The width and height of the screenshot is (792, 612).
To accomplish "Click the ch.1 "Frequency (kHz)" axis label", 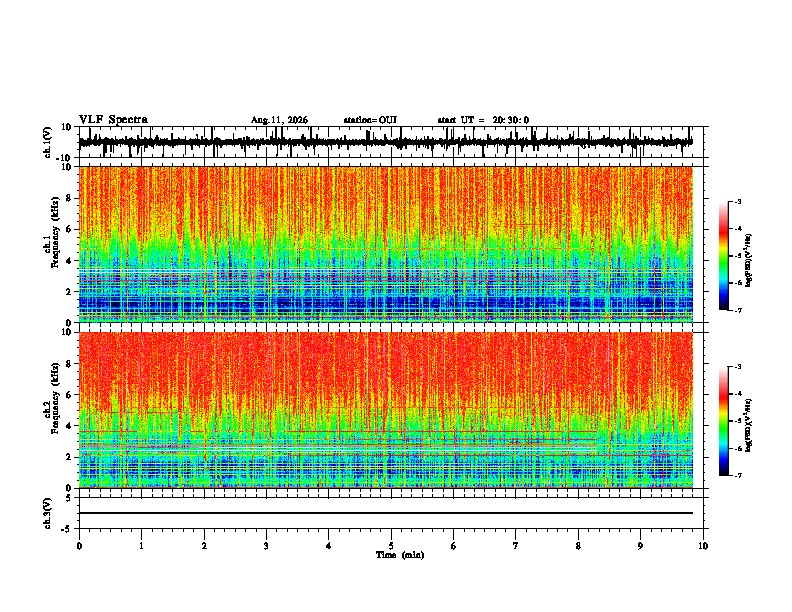I will pyautogui.click(x=56, y=233).
